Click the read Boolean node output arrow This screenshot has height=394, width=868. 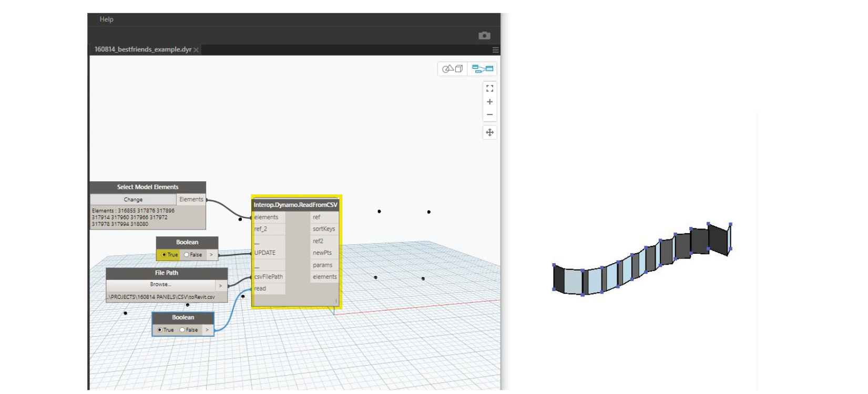coord(207,330)
